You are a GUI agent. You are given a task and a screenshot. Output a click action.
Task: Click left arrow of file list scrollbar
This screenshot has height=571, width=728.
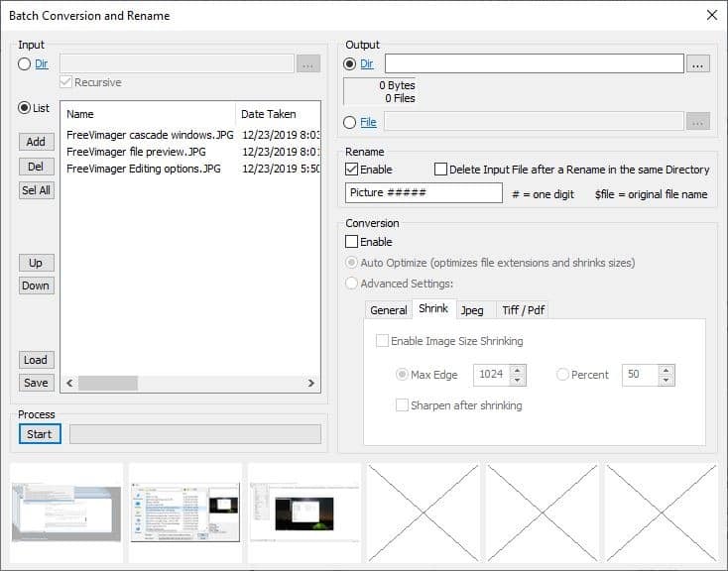69,383
